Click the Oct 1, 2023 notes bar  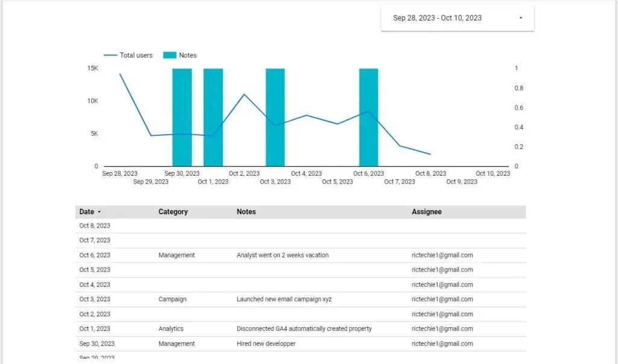point(213,117)
